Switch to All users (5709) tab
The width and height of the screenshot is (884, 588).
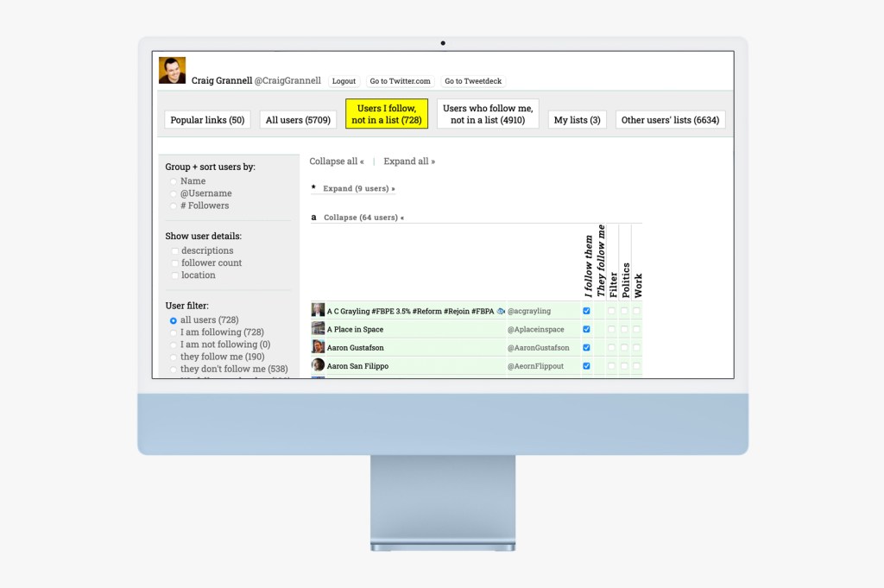(298, 120)
